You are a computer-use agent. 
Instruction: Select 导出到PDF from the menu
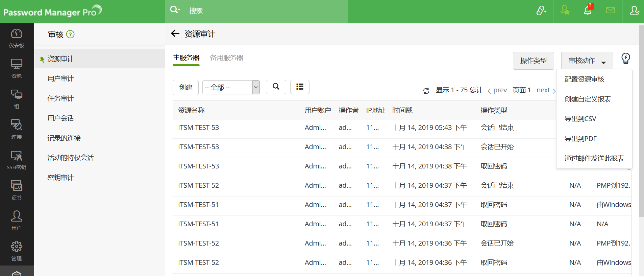[x=580, y=139]
